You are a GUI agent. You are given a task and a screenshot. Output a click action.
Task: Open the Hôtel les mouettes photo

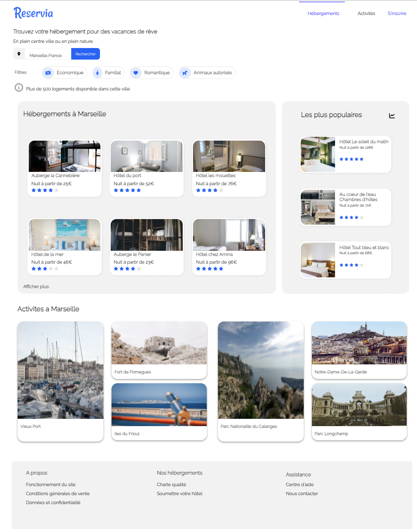(x=229, y=156)
